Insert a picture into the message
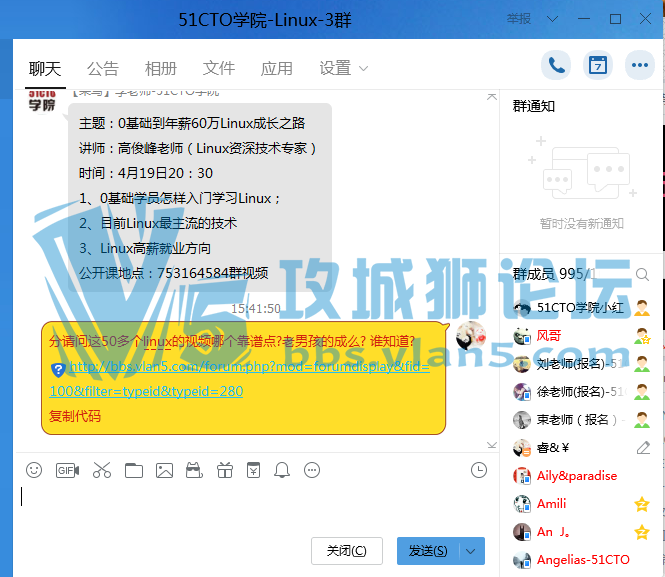665x577 pixels. [164, 471]
